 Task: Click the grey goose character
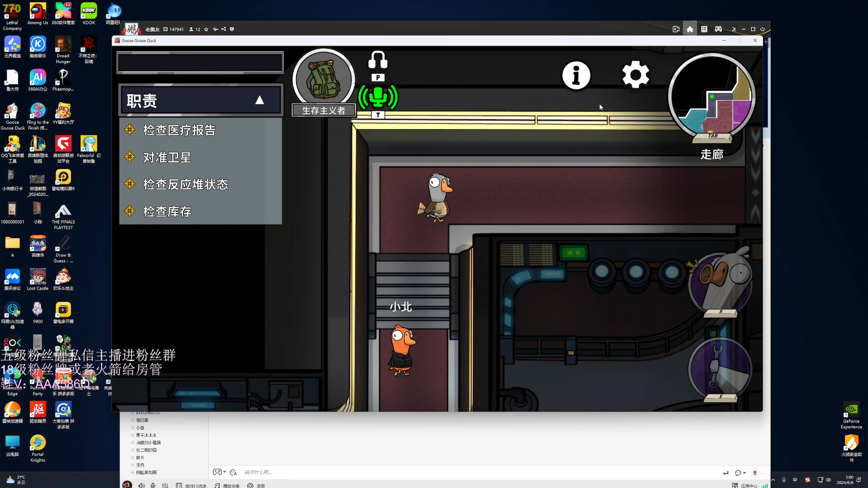click(435, 198)
